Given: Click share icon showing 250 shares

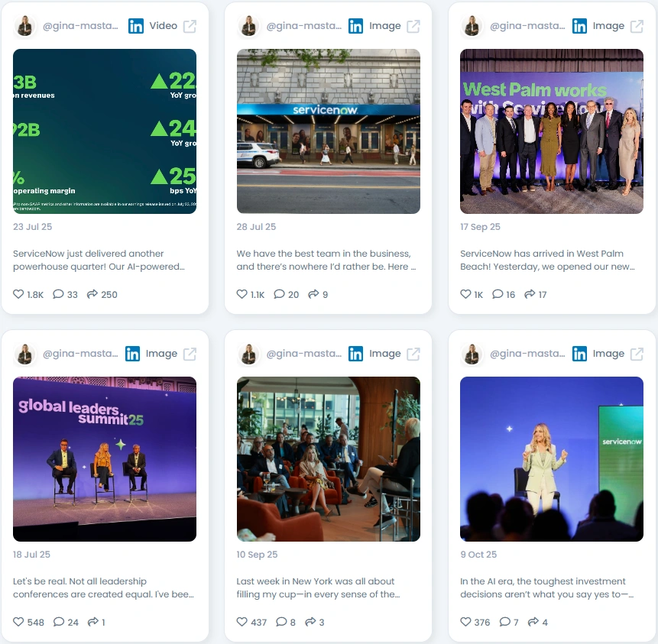Looking at the screenshot, I should click(x=92, y=294).
